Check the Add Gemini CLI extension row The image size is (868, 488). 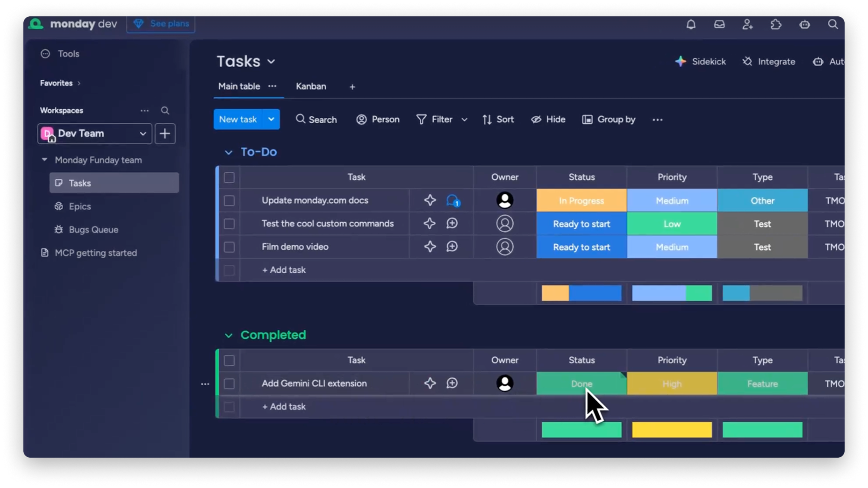click(x=229, y=383)
